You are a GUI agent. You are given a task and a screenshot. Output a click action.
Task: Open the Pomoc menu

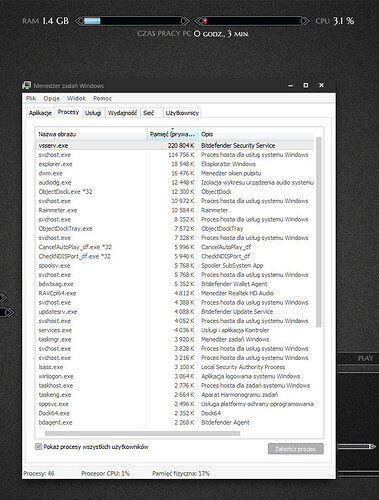point(102,98)
